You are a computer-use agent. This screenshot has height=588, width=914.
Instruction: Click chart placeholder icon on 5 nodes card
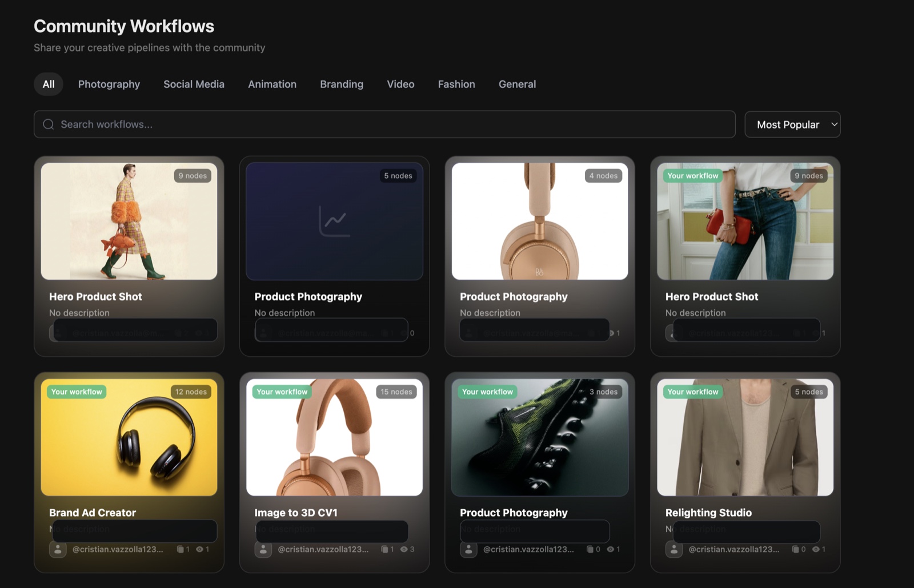(x=334, y=221)
